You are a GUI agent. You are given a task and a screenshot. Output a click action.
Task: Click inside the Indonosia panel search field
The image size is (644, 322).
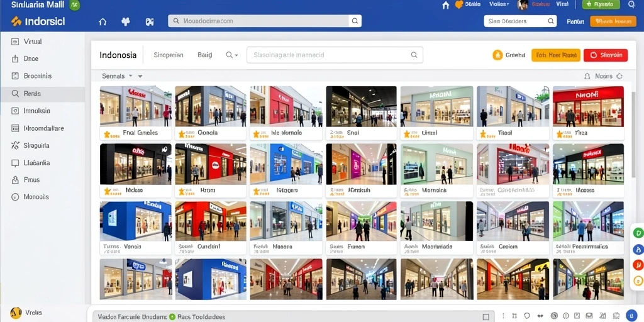tap(335, 55)
